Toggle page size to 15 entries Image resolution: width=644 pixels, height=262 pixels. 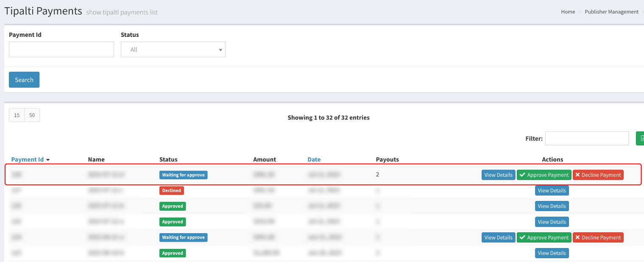[17, 115]
